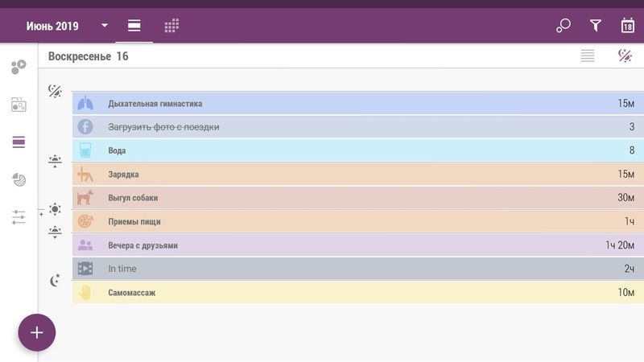Open the filter funnel icon
The image size is (644, 362).
596,26
